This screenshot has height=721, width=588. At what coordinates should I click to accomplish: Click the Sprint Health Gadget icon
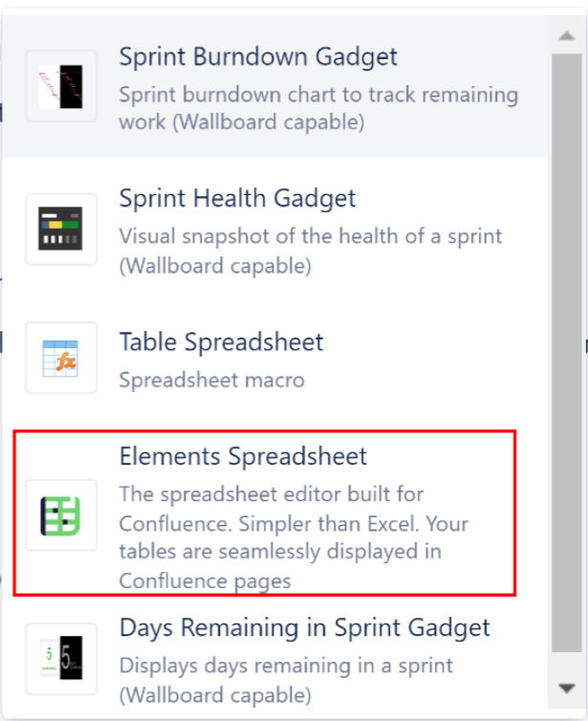pos(61,229)
